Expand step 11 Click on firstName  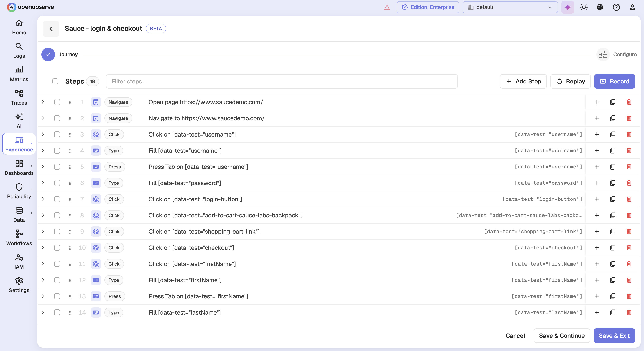[43, 264]
